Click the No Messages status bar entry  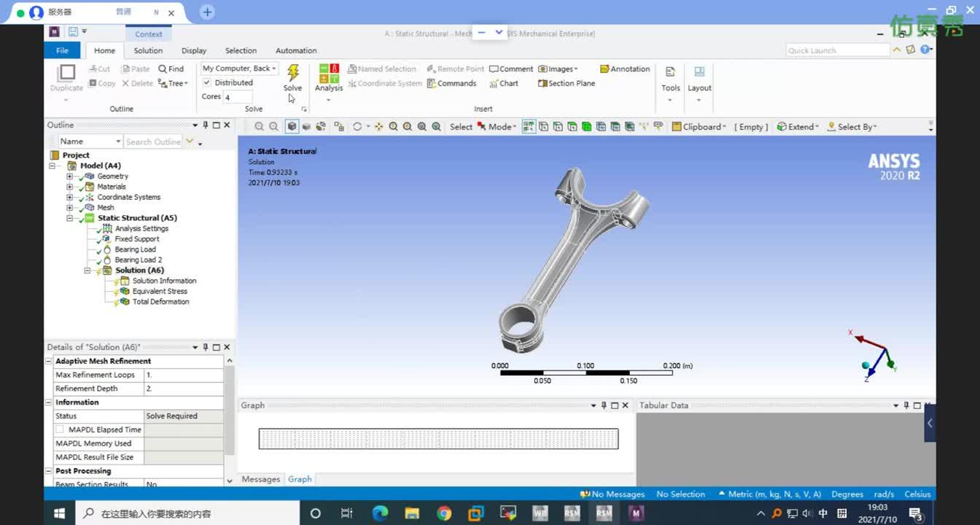612,494
